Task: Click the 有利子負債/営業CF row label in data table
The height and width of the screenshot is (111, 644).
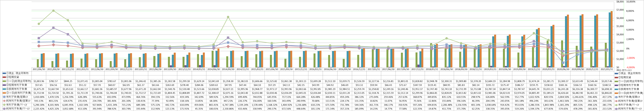Action: pyautogui.click(x=17, y=97)
